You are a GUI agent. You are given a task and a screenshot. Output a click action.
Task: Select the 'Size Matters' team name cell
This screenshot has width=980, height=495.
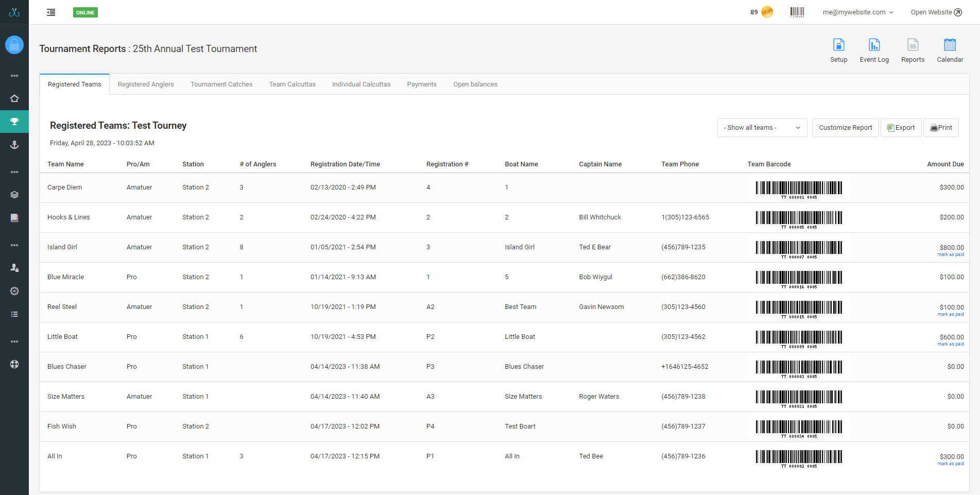[66, 397]
